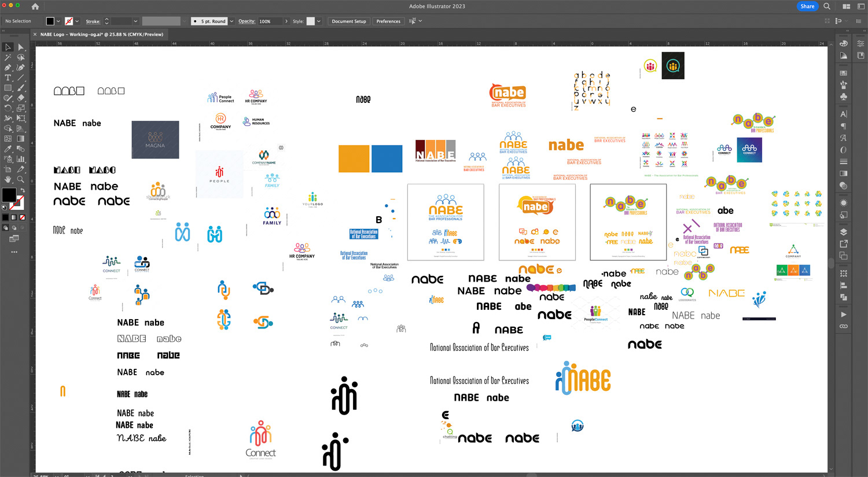The image size is (868, 477).
Task: Open the graphic Style dropdown
Action: tap(319, 21)
